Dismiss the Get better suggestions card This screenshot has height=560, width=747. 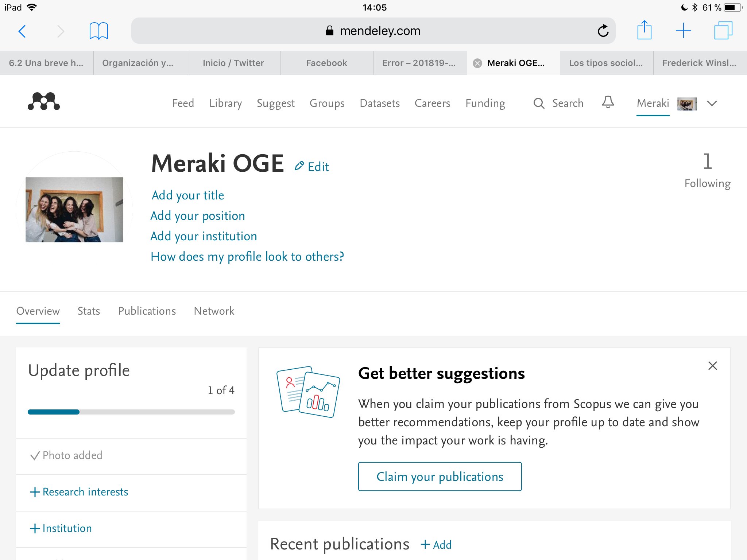(712, 366)
